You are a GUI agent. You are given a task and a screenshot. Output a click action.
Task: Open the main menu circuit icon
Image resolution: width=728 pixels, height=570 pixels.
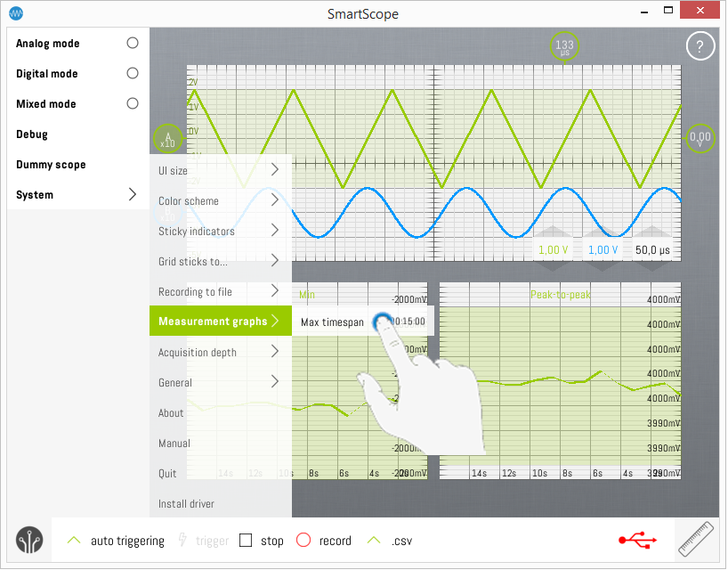[x=28, y=541]
